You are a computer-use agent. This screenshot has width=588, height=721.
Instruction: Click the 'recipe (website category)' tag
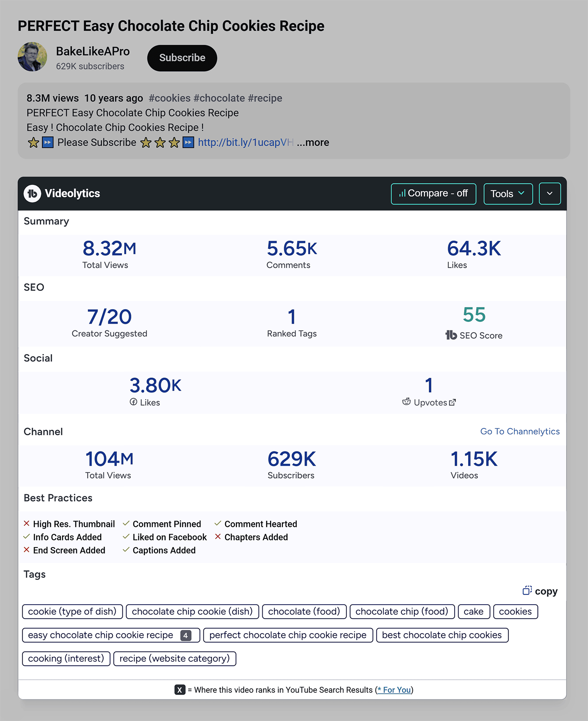[x=175, y=659]
